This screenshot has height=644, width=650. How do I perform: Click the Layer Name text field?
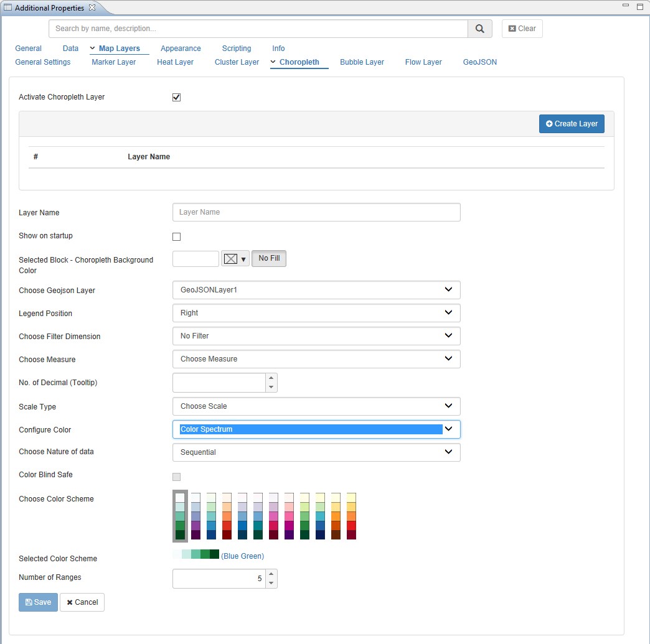click(x=316, y=212)
